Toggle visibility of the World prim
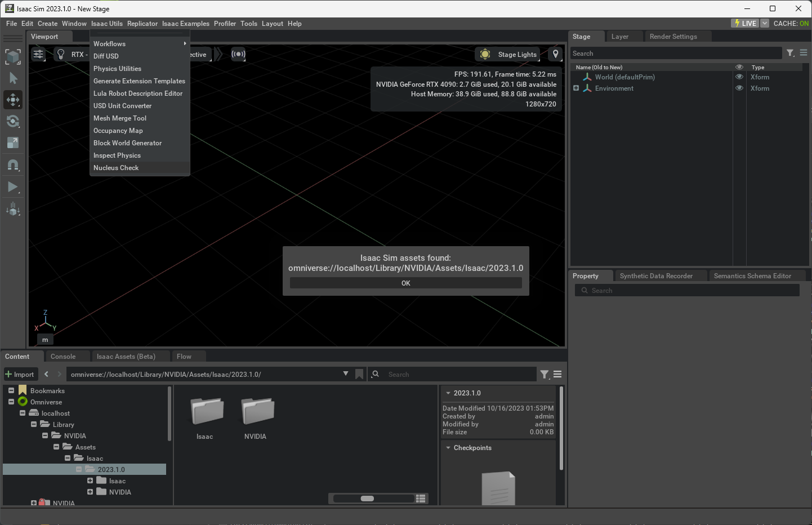 pos(739,77)
